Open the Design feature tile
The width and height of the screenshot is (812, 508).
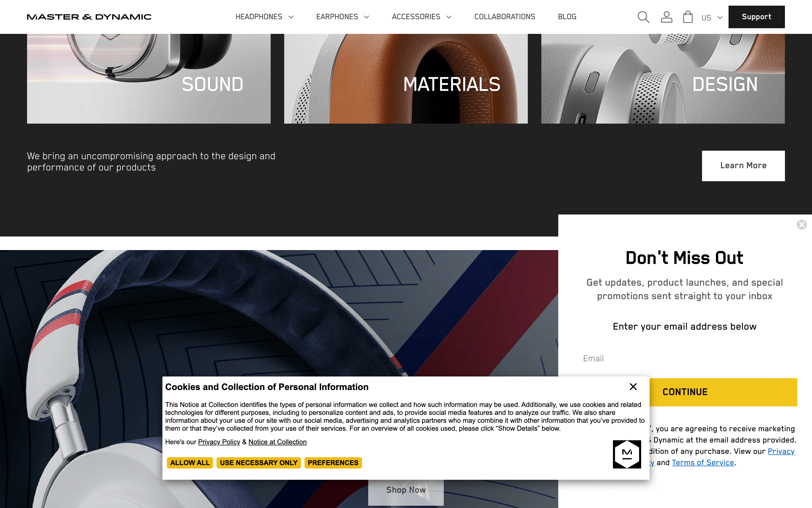[663, 79]
